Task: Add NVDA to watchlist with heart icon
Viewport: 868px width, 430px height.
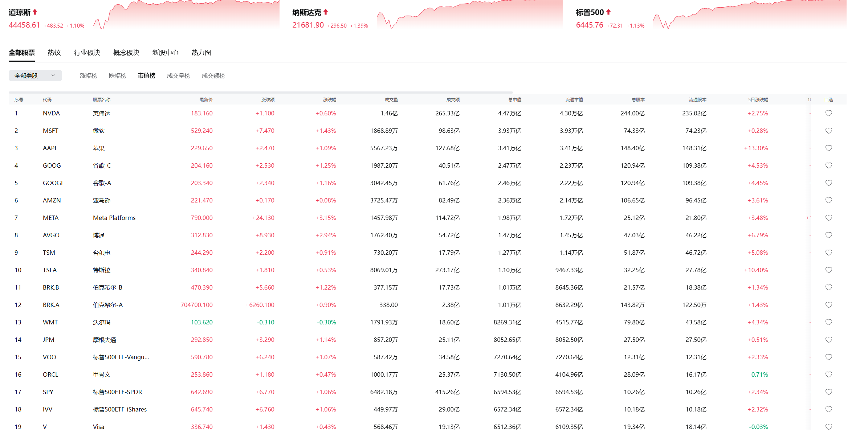Action: [828, 113]
